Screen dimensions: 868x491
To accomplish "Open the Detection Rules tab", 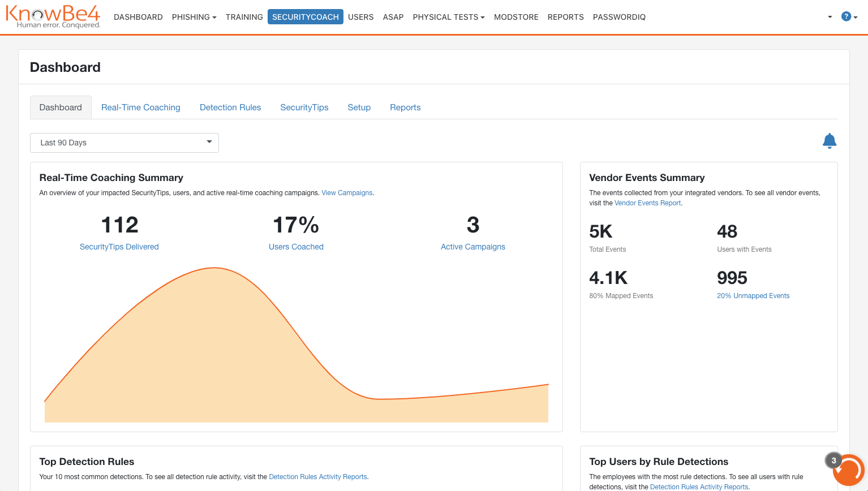I will [230, 107].
